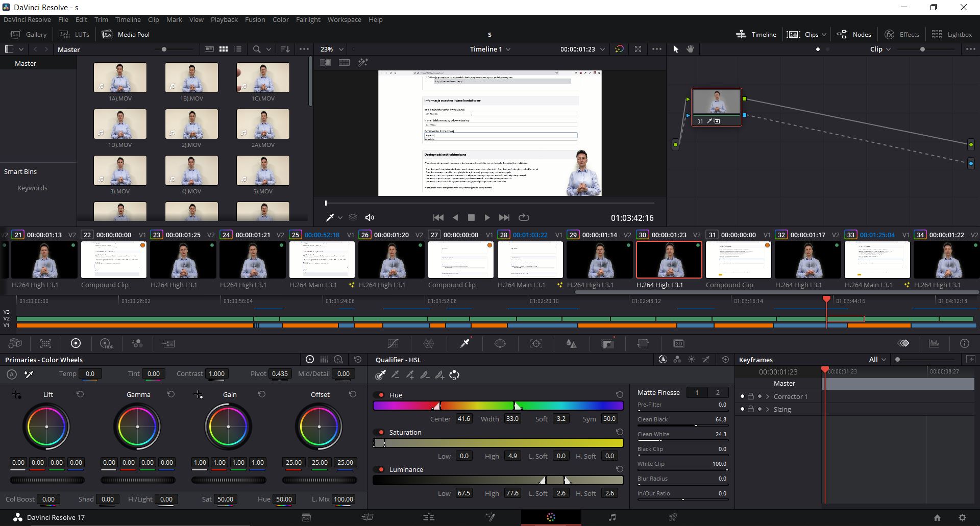Switch to Matte Finesse page 2
This screenshot has width=980, height=526.
(x=718, y=392)
